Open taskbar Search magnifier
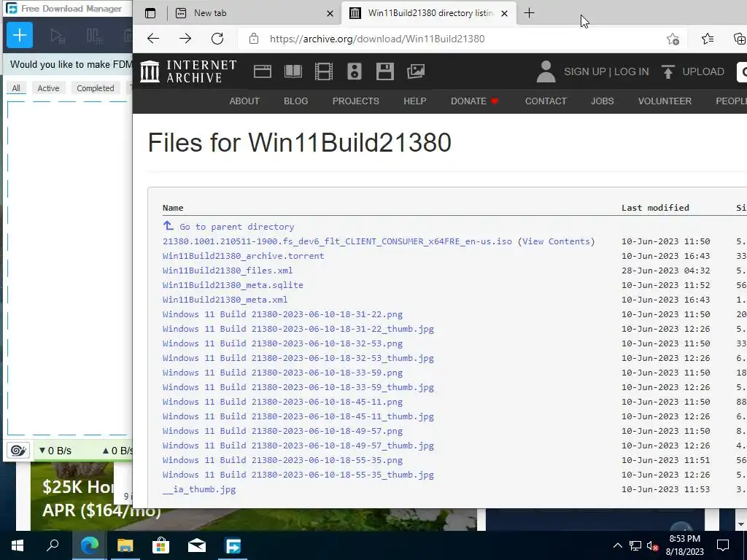Image resolution: width=747 pixels, height=560 pixels. (53, 545)
